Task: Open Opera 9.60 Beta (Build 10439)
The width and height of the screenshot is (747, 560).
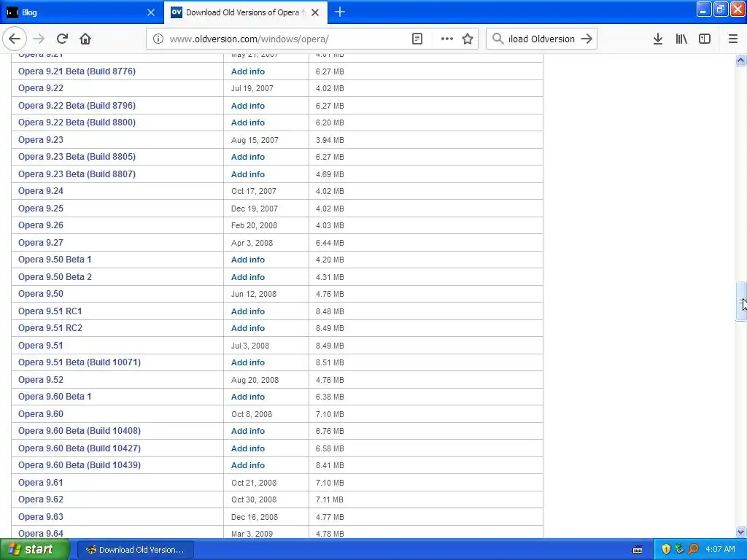Action: click(x=80, y=465)
